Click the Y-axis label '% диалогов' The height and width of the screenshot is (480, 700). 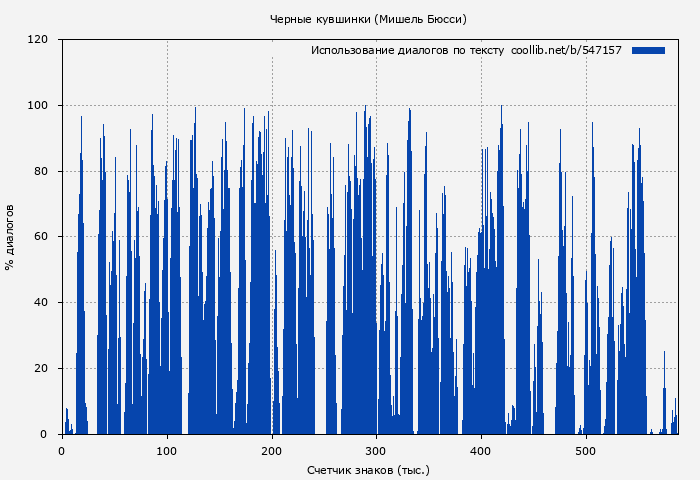[10, 237]
